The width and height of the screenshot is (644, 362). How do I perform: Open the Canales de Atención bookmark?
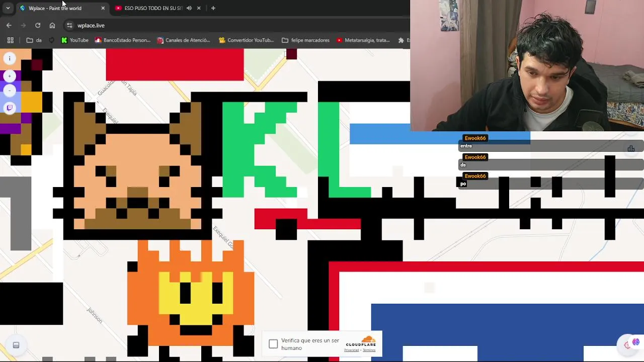[183, 40]
